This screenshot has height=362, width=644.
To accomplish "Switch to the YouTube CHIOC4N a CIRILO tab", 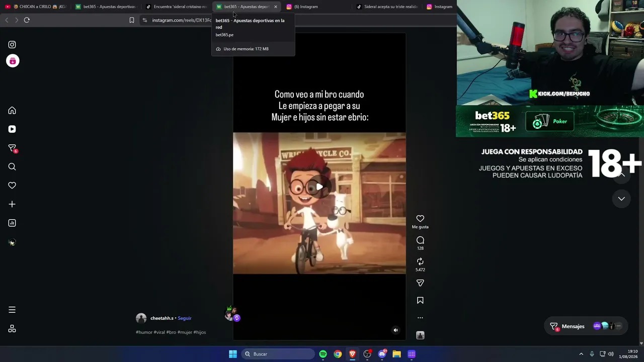I will coord(36,7).
